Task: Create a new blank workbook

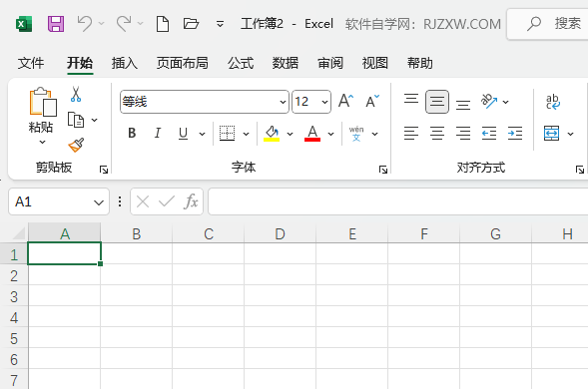Action: (x=163, y=24)
